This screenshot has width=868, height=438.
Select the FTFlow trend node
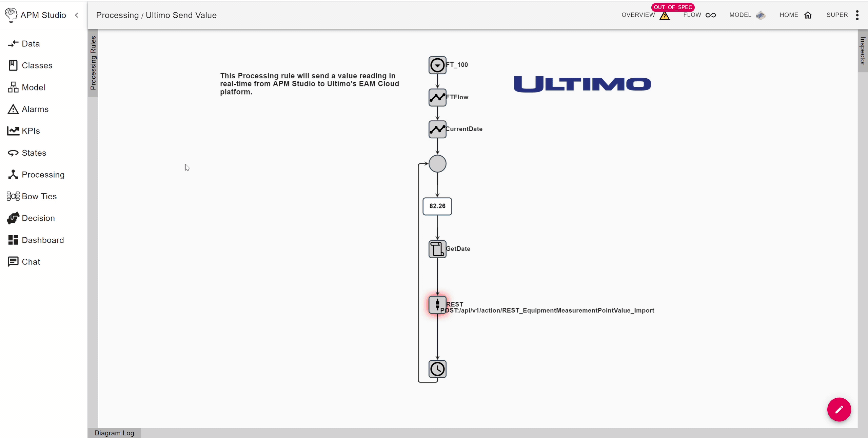tap(437, 98)
